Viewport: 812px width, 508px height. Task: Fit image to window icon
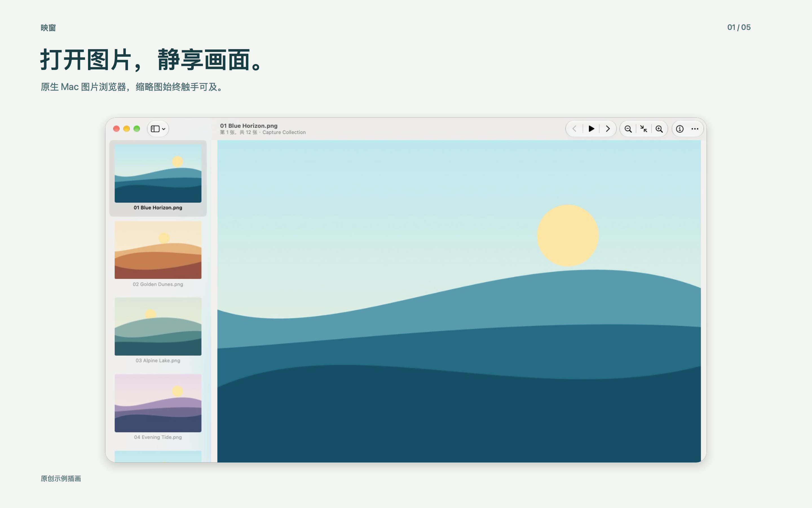tap(644, 129)
